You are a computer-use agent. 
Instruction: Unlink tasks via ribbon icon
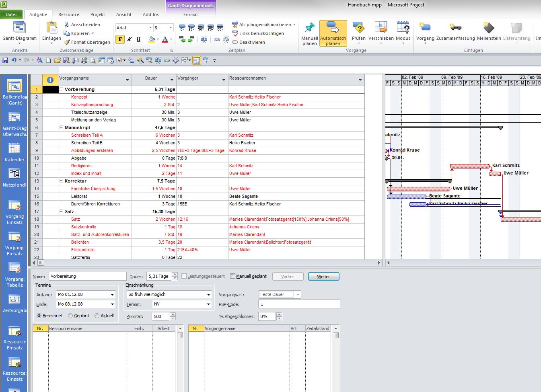coord(226,39)
